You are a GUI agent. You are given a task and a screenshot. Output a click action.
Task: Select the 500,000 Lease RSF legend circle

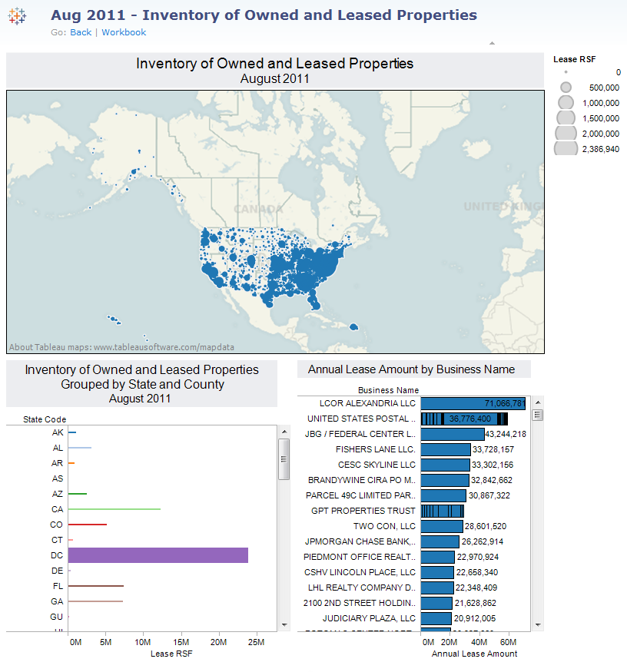(566, 88)
